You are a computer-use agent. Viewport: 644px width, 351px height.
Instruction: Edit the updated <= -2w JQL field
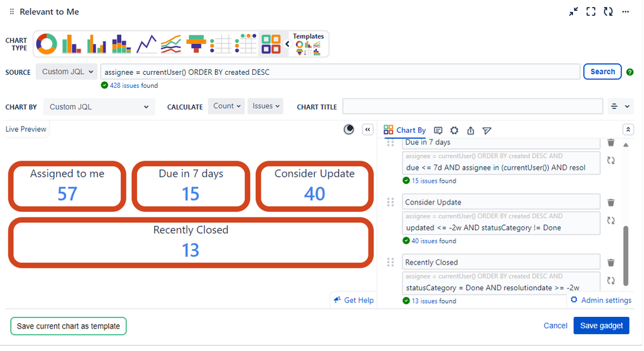click(x=501, y=223)
